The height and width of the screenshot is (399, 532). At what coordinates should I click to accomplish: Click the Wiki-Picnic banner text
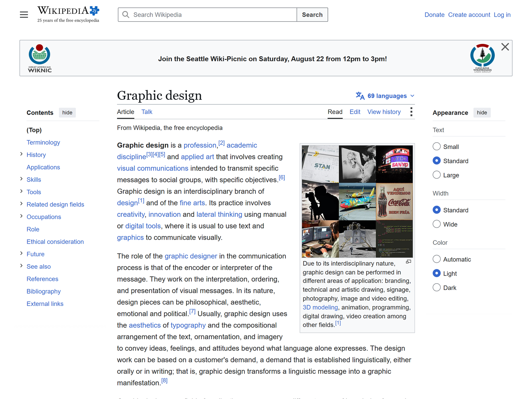click(x=272, y=59)
